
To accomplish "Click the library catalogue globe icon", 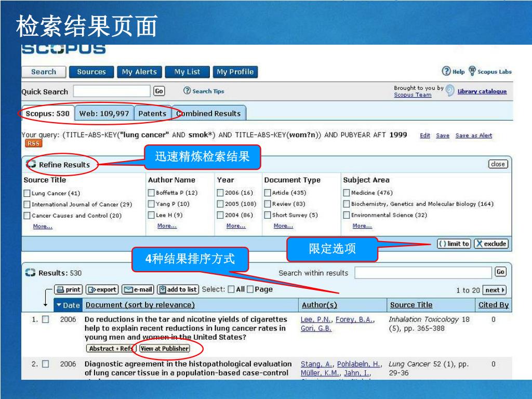I will (x=450, y=90).
